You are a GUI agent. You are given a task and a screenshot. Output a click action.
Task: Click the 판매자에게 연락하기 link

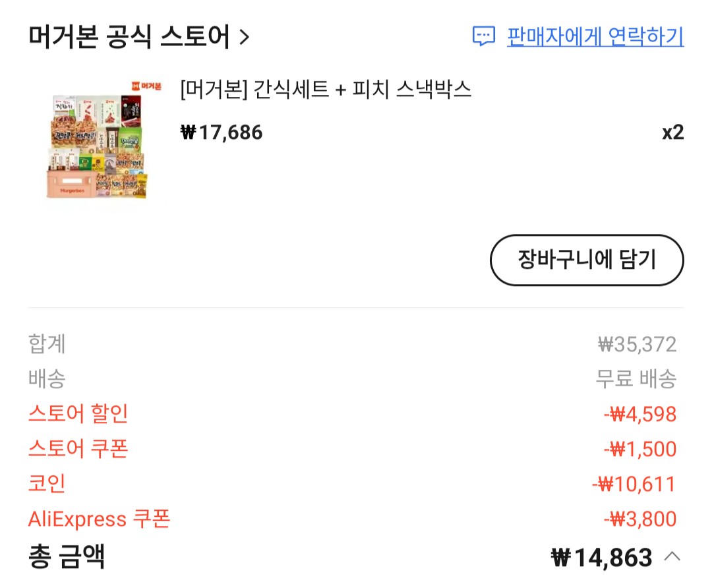click(x=595, y=36)
